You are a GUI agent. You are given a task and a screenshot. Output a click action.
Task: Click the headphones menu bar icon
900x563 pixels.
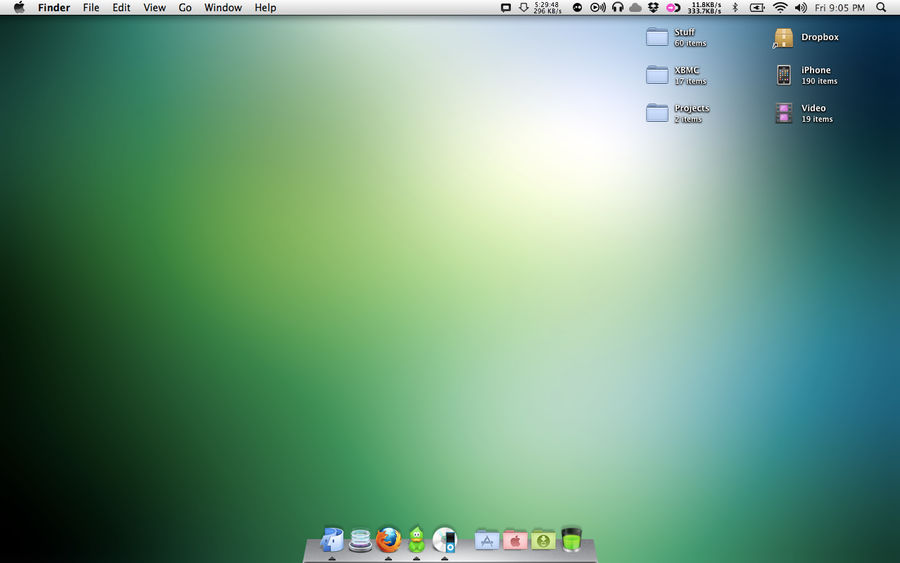(618, 7)
